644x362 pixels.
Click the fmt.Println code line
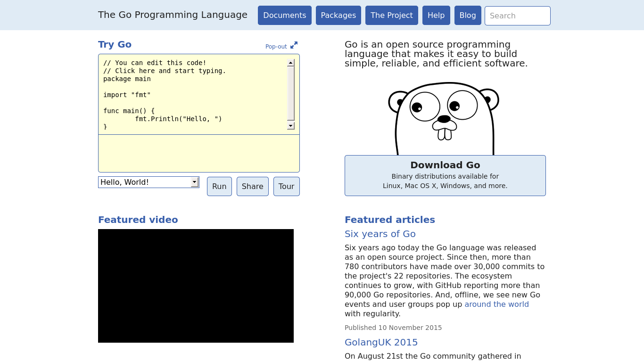[x=178, y=119]
